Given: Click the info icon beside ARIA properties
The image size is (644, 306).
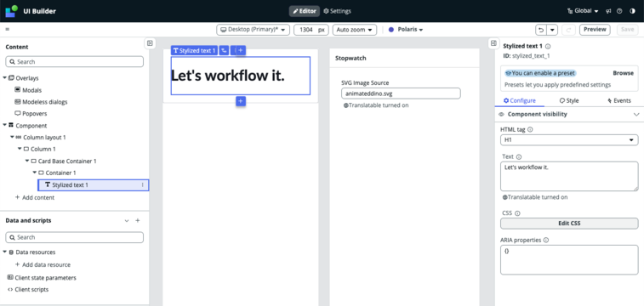Looking at the screenshot, I should [546, 241].
